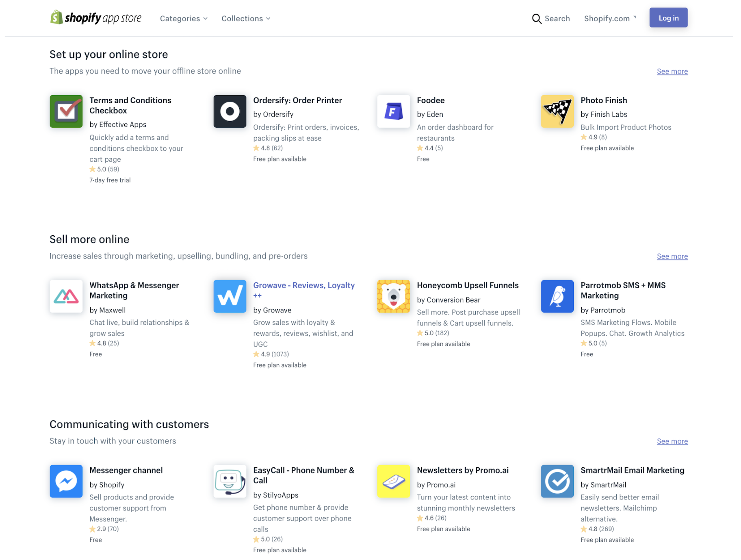Expand the Categories menu
741x560 pixels.
(183, 18)
